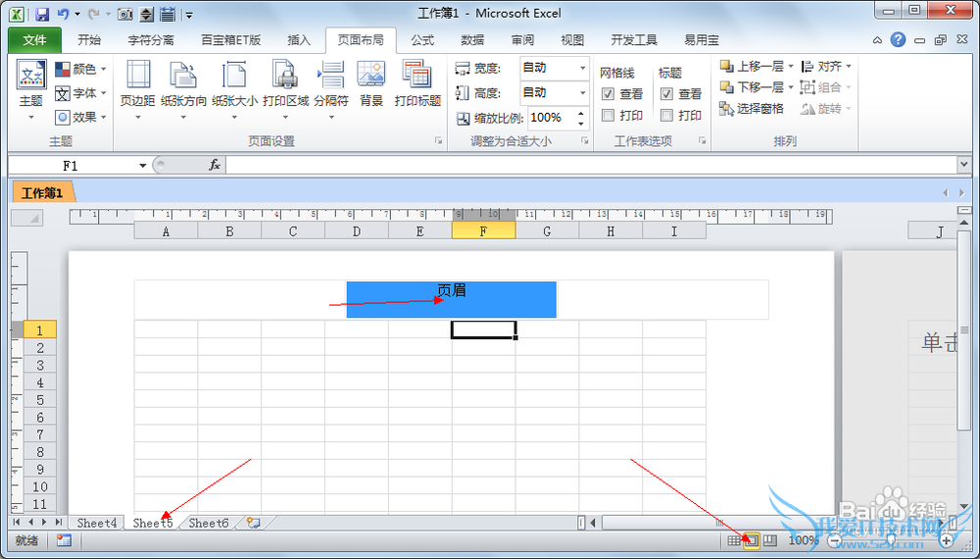
Task: Click the zoom level 100% in status bar
Action: click(804, 540)
